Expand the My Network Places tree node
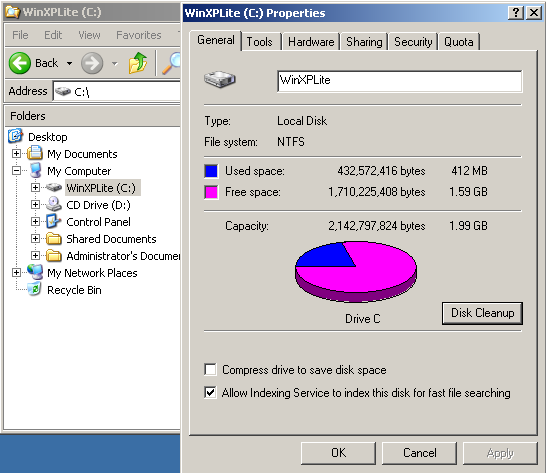 pyautogui.click(x=16, y=272)
